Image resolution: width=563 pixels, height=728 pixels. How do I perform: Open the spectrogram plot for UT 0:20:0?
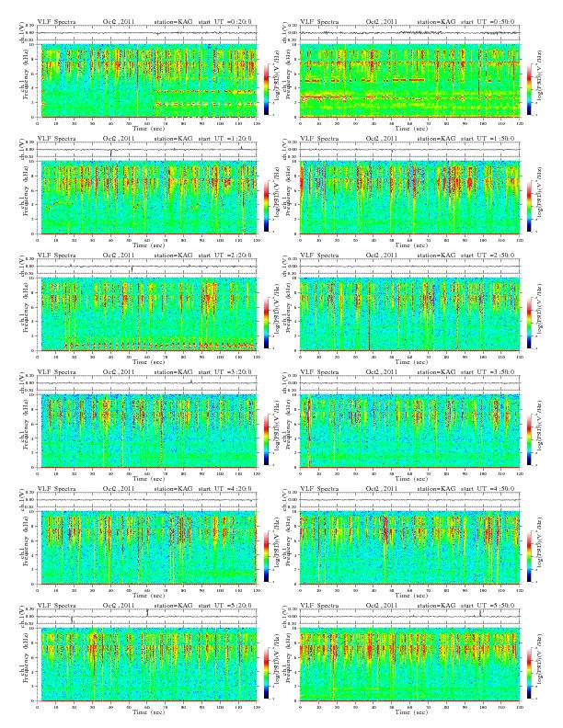pos(149,81)
